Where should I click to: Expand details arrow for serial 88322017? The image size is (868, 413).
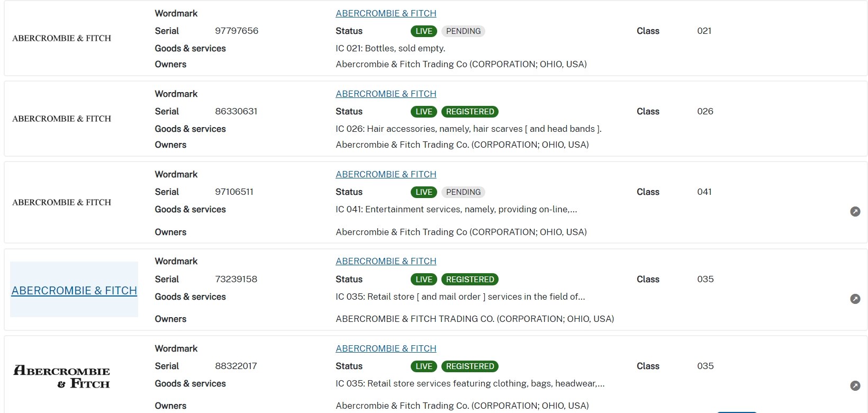[x=855, y=386]
